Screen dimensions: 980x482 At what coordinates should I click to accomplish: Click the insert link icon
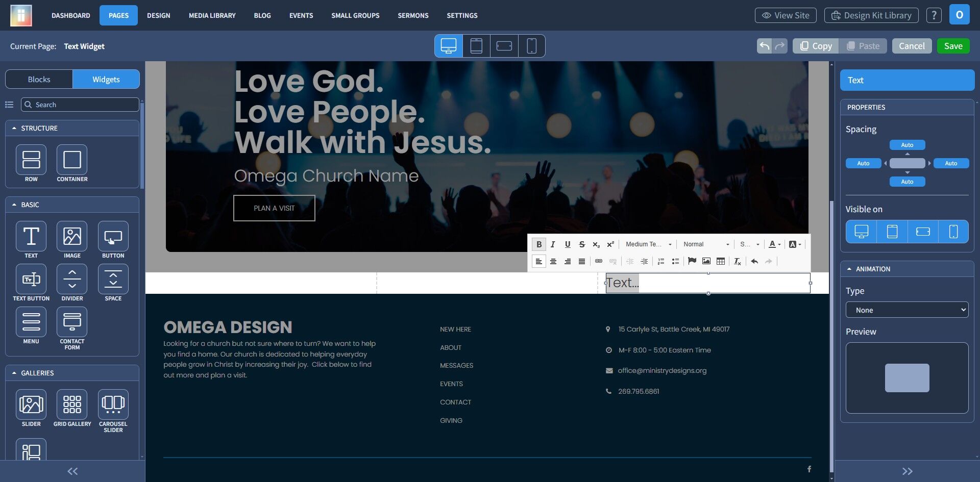tap(598, 261)
